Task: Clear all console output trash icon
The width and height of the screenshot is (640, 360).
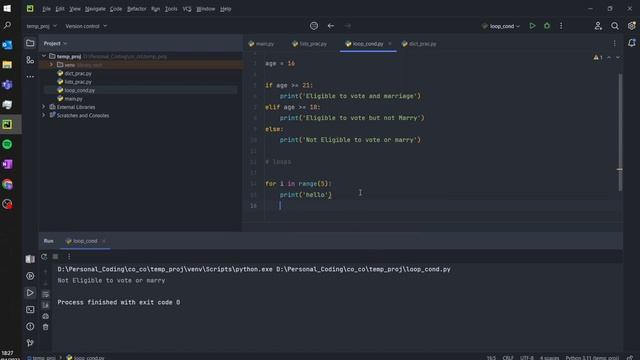Action: [x=45, y=327]
